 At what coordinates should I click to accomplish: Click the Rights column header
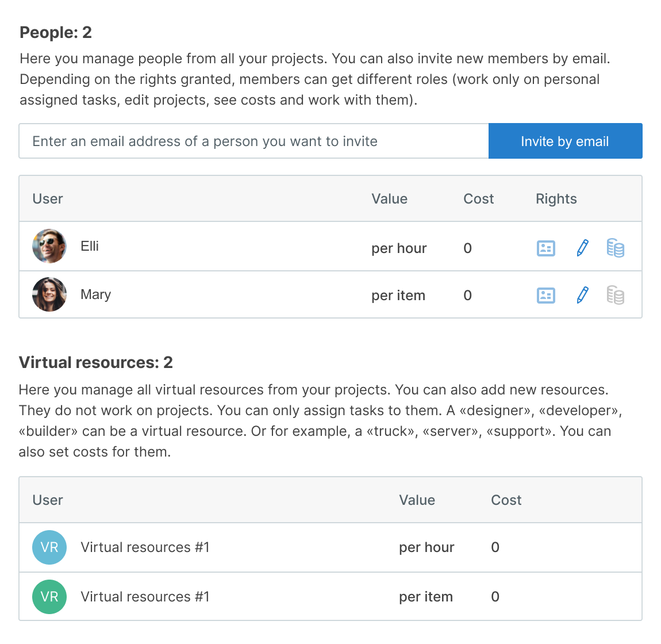[556, 198]
